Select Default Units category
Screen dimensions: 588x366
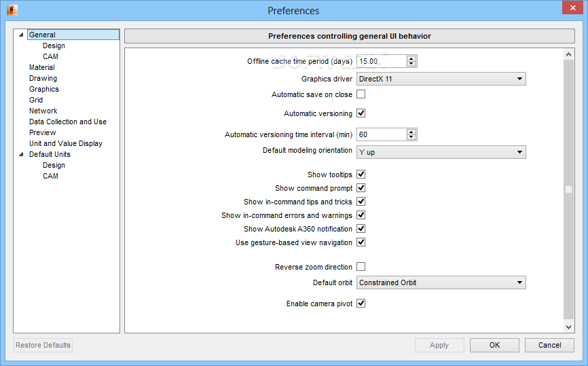click(50, 155)
